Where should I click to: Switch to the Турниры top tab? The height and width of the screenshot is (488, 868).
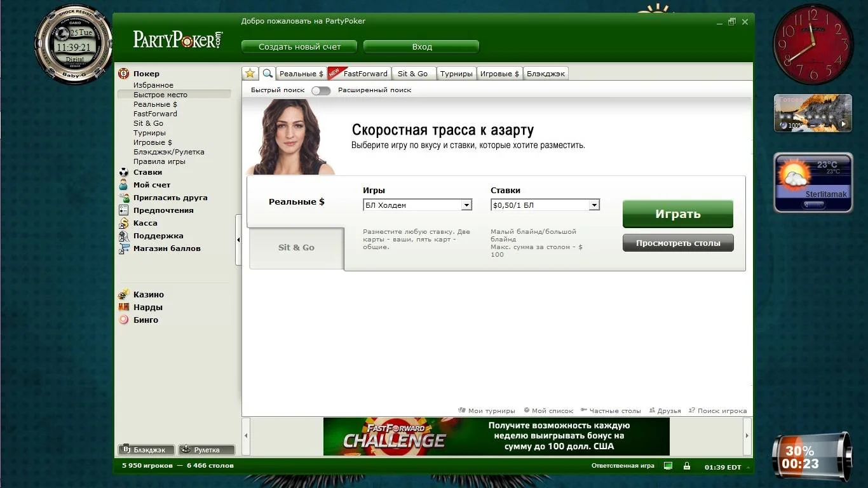456,74
